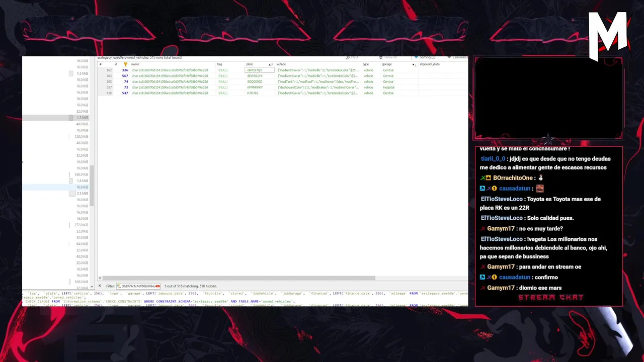Click the Gamym17 'diomio ese mars' message
Viewport: 644px width, 362px height.
click(x=521, y=288)
